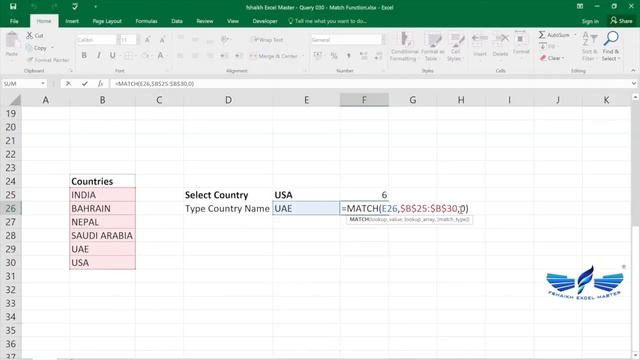Screen dimensions: 640x360
Task: Open Ribbon Display Options icon
Action: (580, 7)
